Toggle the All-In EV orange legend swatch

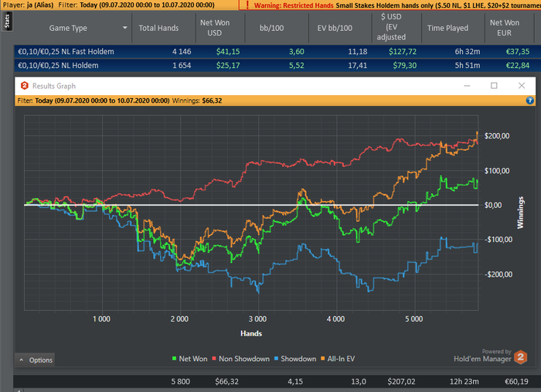[322, 359]
